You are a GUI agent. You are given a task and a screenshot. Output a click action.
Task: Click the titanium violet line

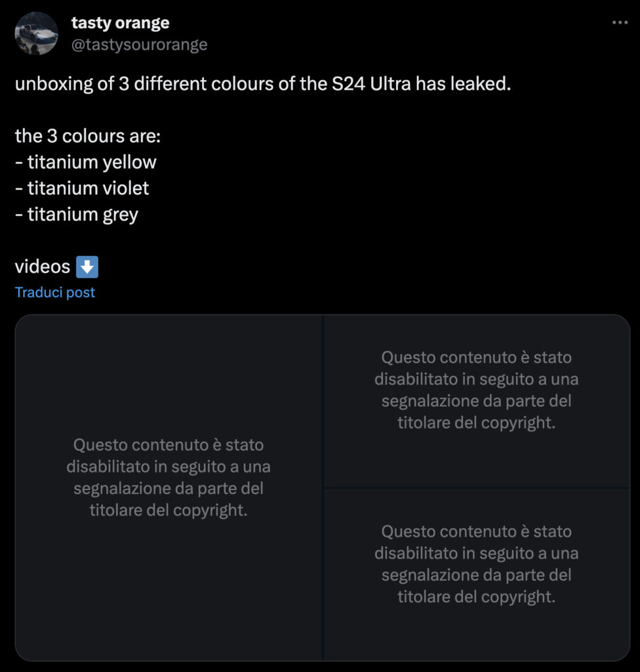[x=82, y=188]
